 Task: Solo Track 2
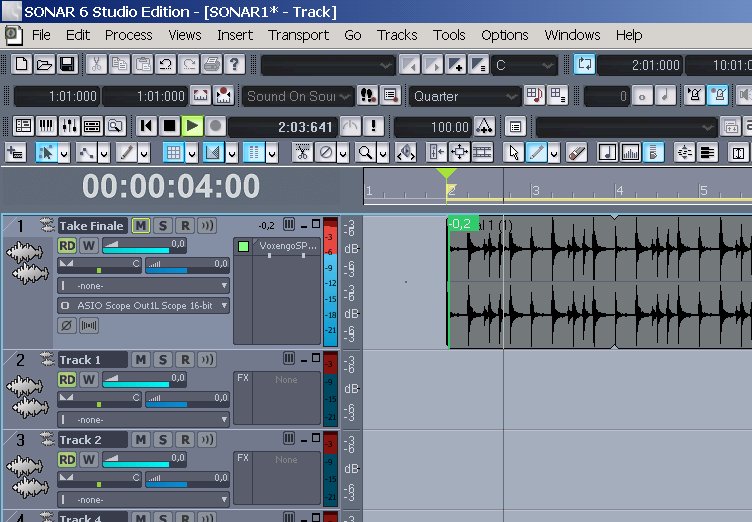point(163,439)
